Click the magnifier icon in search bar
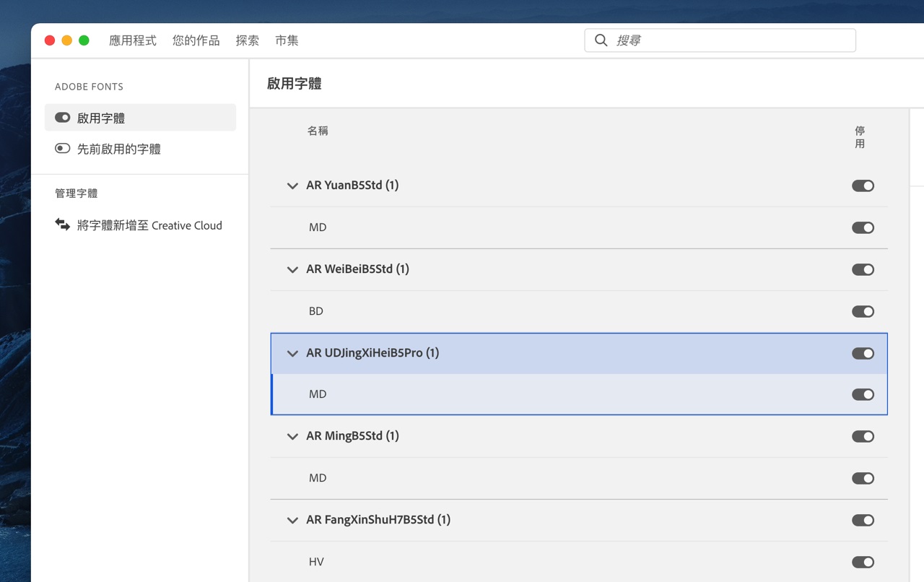Viewport: 924px width, 582px height. pyautogui.click(x=601, y=40)
